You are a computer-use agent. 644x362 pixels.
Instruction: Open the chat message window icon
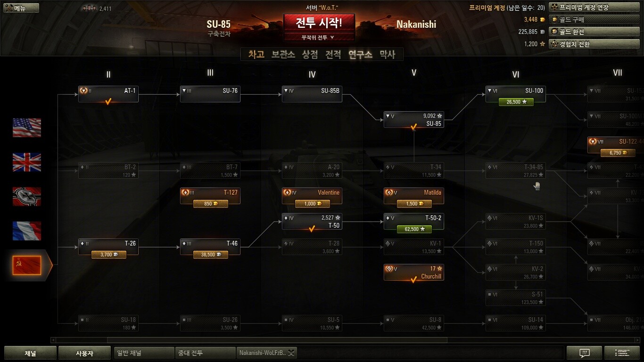pyautogui.click(x=584, y=353)
